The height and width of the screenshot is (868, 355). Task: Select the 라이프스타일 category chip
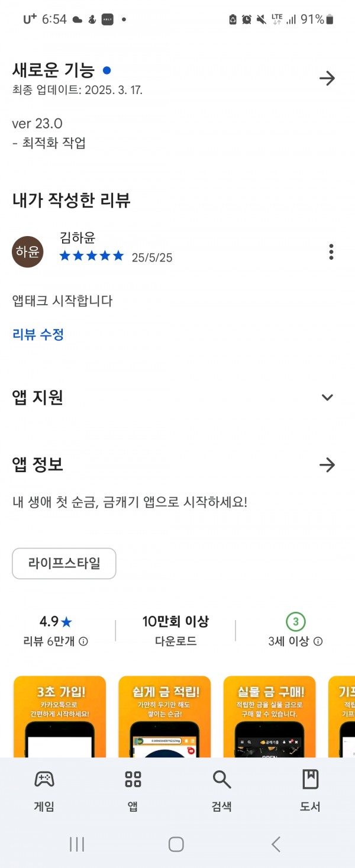(64, 563)
